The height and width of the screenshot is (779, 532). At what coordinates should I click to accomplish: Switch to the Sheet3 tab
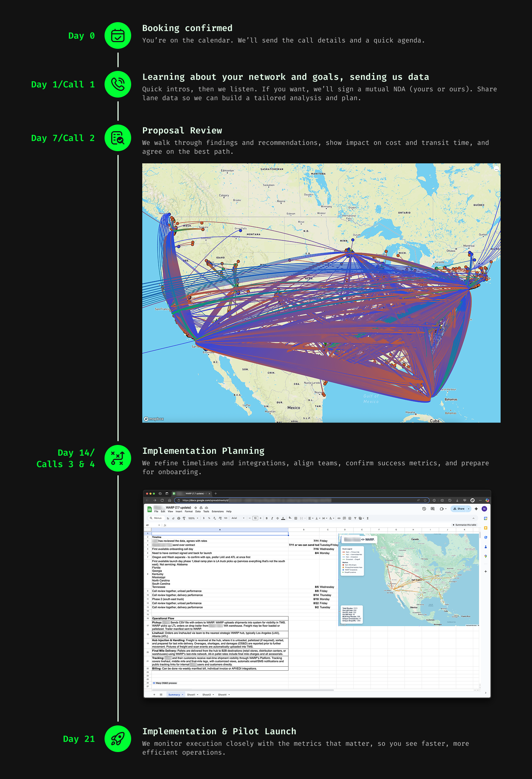pos(207,695)
